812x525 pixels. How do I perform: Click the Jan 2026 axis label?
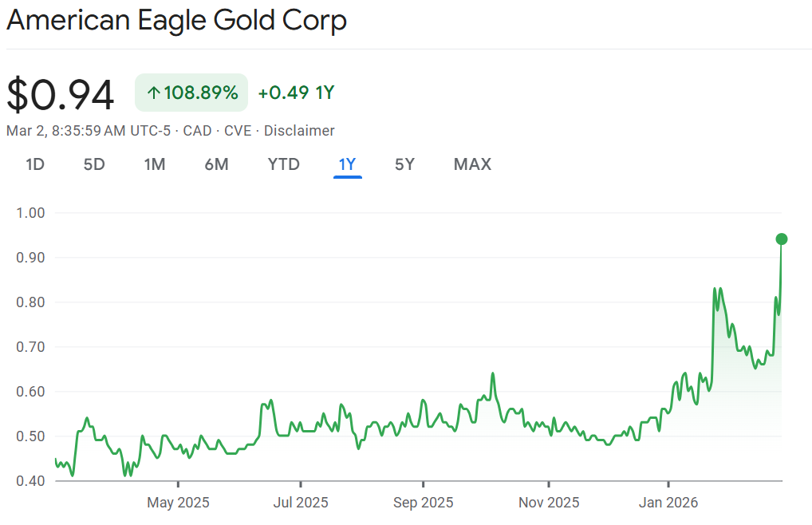point(668,503)
